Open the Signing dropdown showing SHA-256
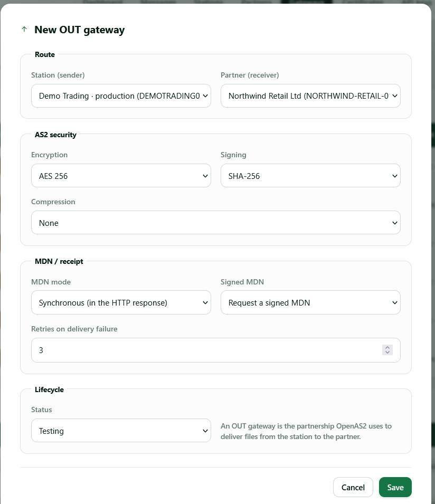Screen dimensions: 435x504 [x=310, y=176]
